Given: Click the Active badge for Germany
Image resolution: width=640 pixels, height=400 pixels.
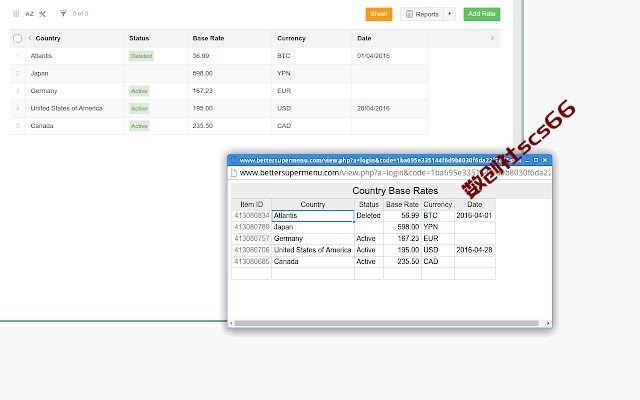Looking at the screenshot, I should (139, 91).
